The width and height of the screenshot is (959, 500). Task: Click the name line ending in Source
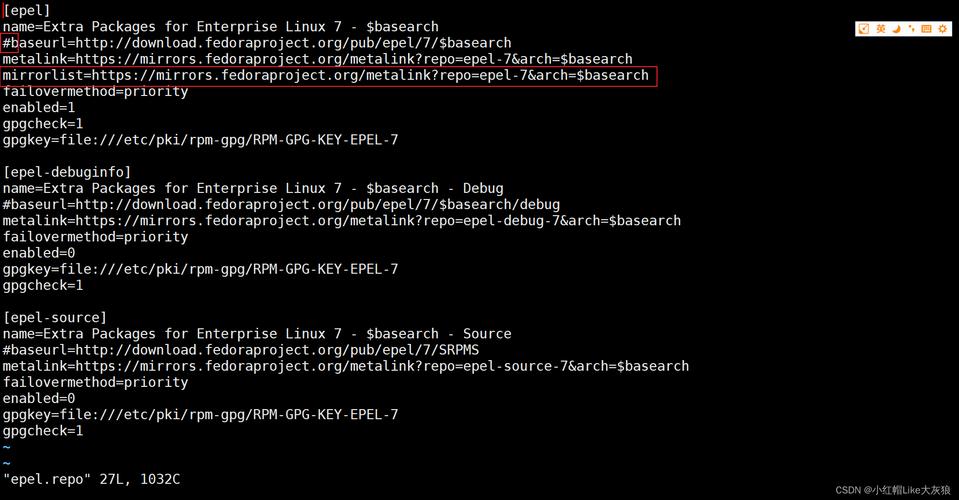click(257, 334)
